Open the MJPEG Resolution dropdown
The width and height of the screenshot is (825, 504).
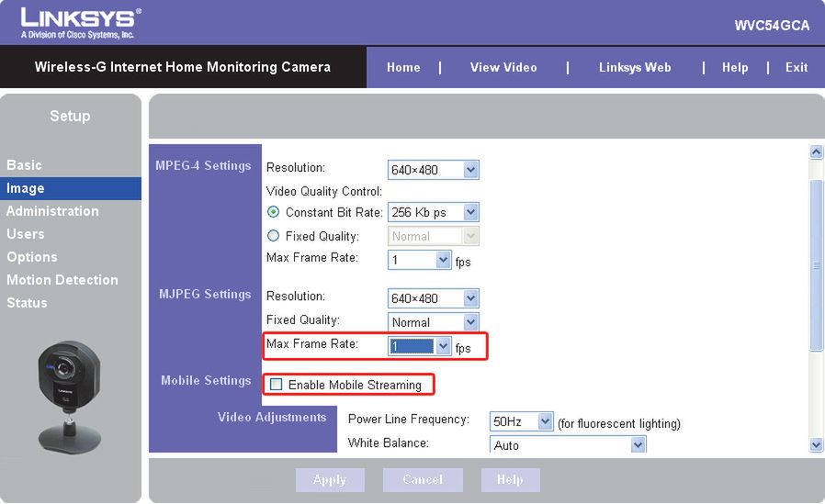[x=433, y=298]
